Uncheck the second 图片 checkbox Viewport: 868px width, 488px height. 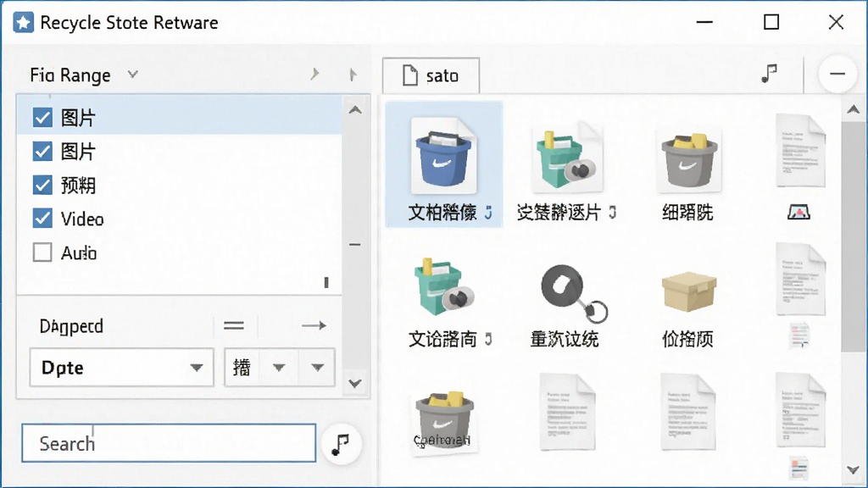pyautogui.click(x=42, y=151)
